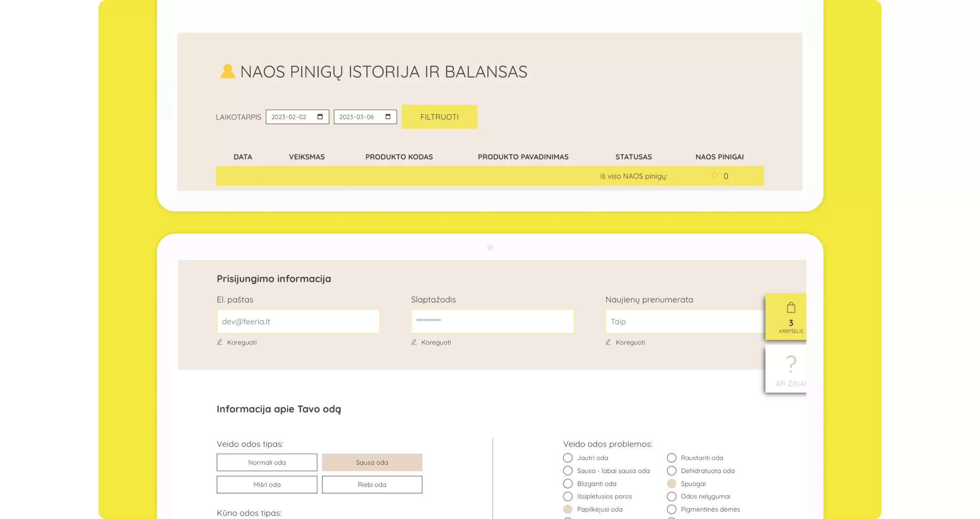Check Sausa - labai sausa oda option

[x=568, y=471]
